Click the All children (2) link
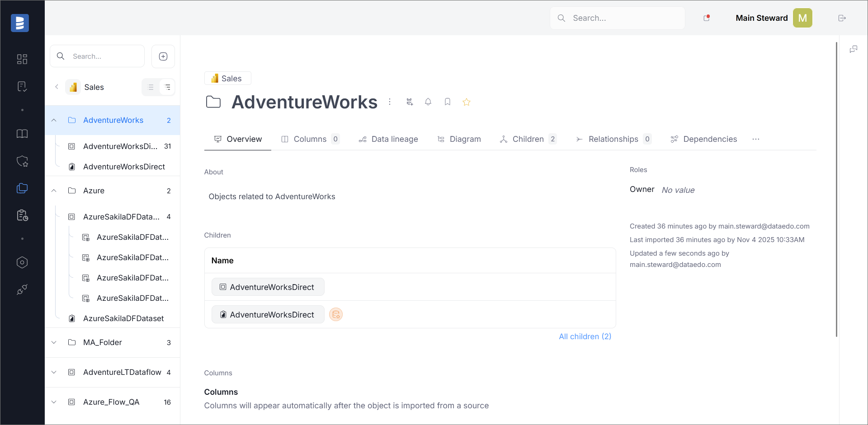The height and width of the screenshot is (425, 868). 585,336
